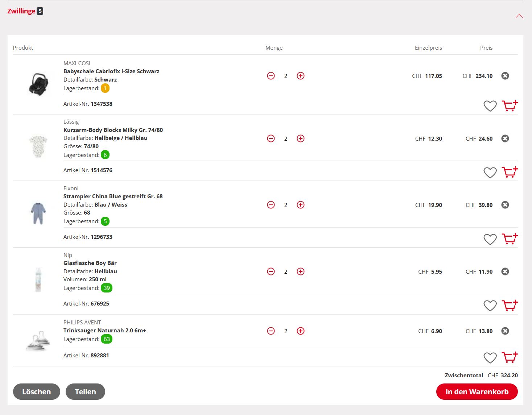This screenshot has width=532, height=415.
Task: Click the Teilen button
Action: click(x=85, y=392)
